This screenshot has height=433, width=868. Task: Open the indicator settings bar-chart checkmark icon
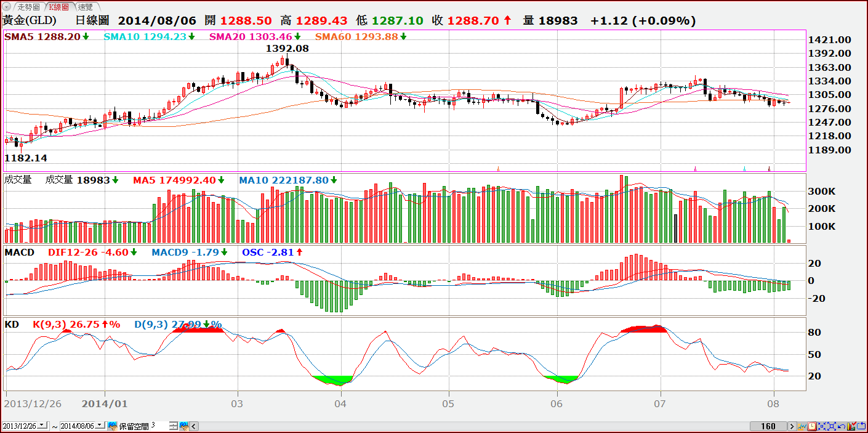(x=851, y=426)
